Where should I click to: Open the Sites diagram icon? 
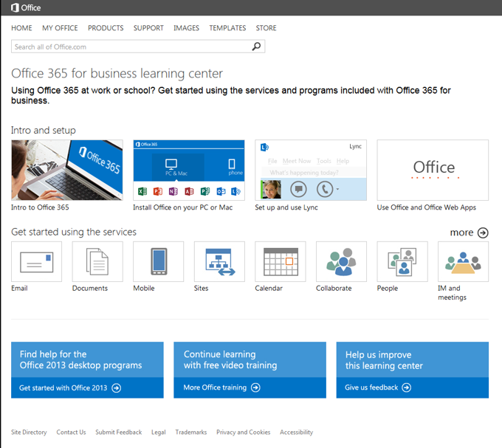(219, 261)
